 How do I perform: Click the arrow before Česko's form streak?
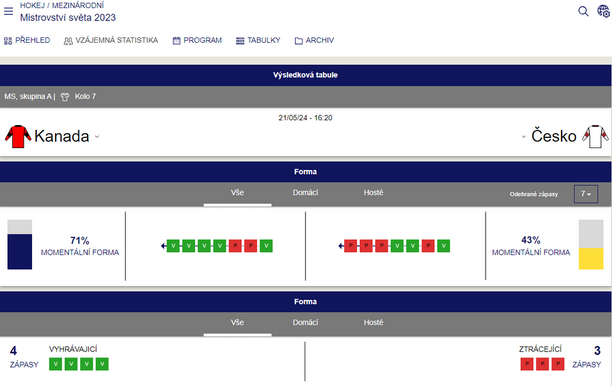[341, 246]
